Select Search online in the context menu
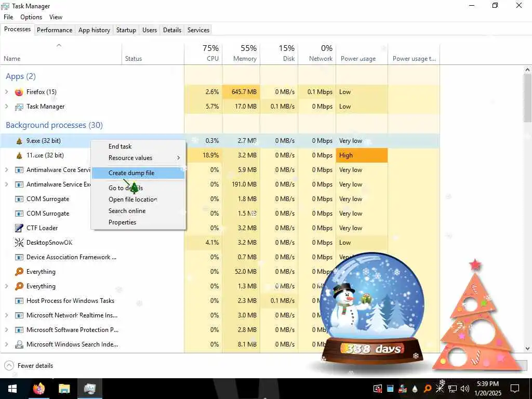This screenshot has width=532, height=399. [x=138, y=211]
